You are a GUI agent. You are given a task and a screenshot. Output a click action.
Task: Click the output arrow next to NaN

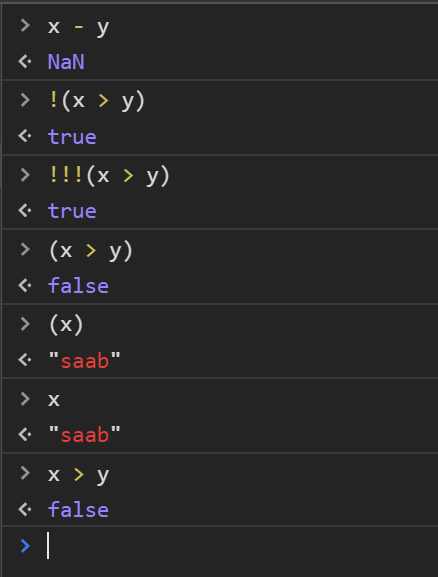point(25,61)
